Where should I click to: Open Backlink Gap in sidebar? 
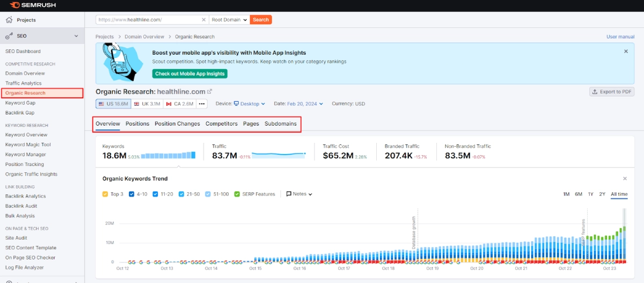[20, 113]
